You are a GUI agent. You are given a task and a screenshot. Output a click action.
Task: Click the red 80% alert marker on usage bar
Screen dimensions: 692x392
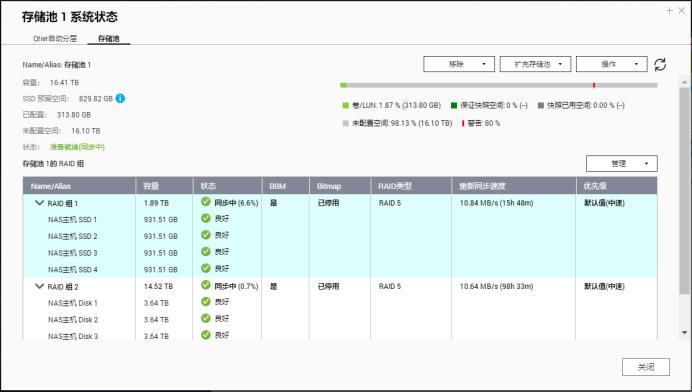coord(594,85)
